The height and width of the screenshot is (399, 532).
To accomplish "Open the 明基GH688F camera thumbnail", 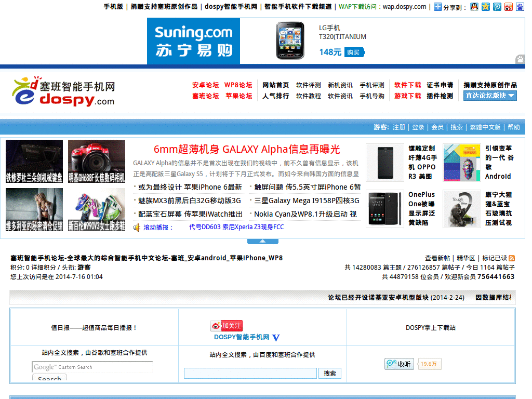I will (97, 162).
